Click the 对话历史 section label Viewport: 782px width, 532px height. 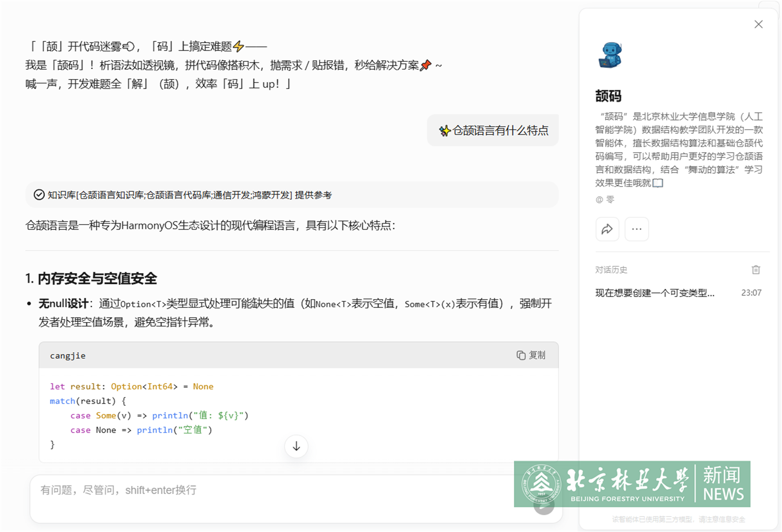pyautogui.click(x=611, y=270)
